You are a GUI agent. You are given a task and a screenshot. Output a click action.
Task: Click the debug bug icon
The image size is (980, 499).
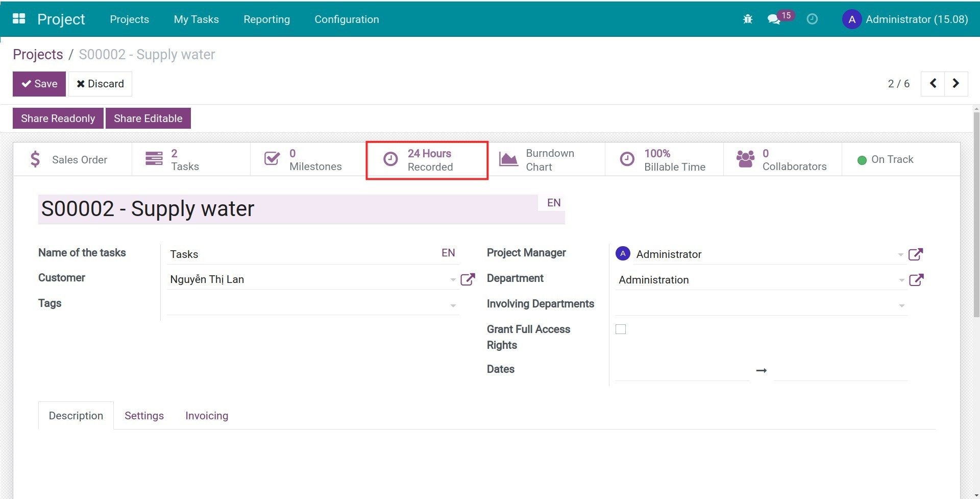(747, 18)
